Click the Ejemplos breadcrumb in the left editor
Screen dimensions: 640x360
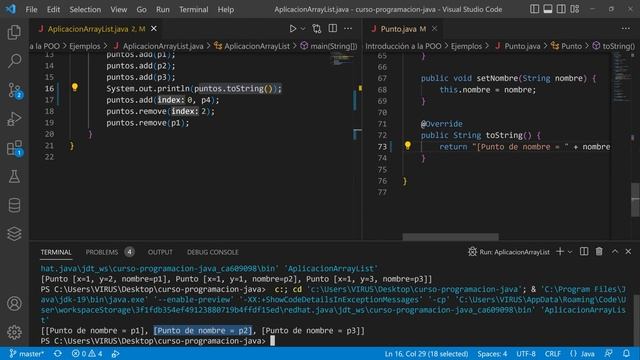(85, 46)
